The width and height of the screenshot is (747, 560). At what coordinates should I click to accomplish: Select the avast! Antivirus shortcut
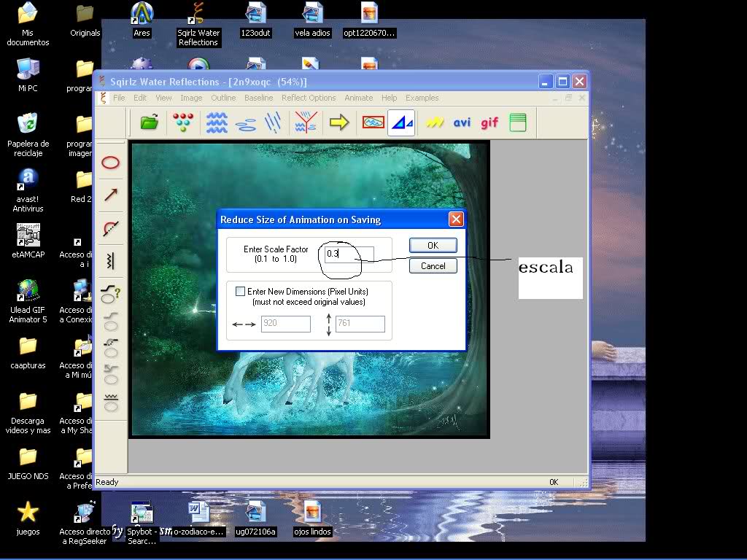coord(28,190)
